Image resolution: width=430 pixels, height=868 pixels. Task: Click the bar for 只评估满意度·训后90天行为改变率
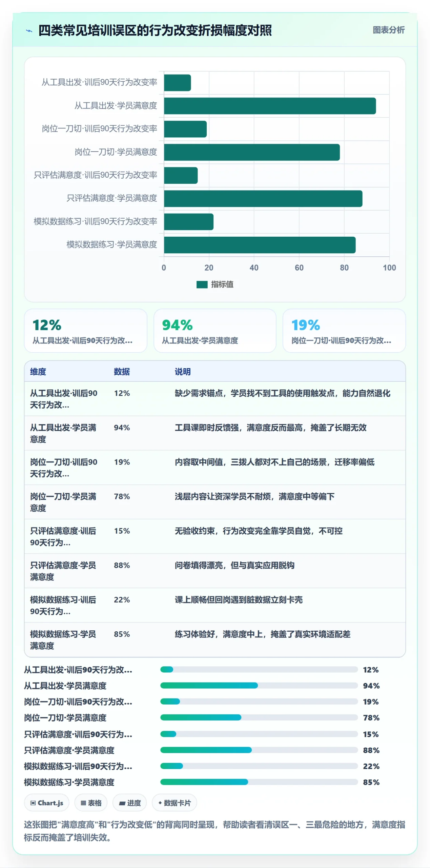coord(181,176)
